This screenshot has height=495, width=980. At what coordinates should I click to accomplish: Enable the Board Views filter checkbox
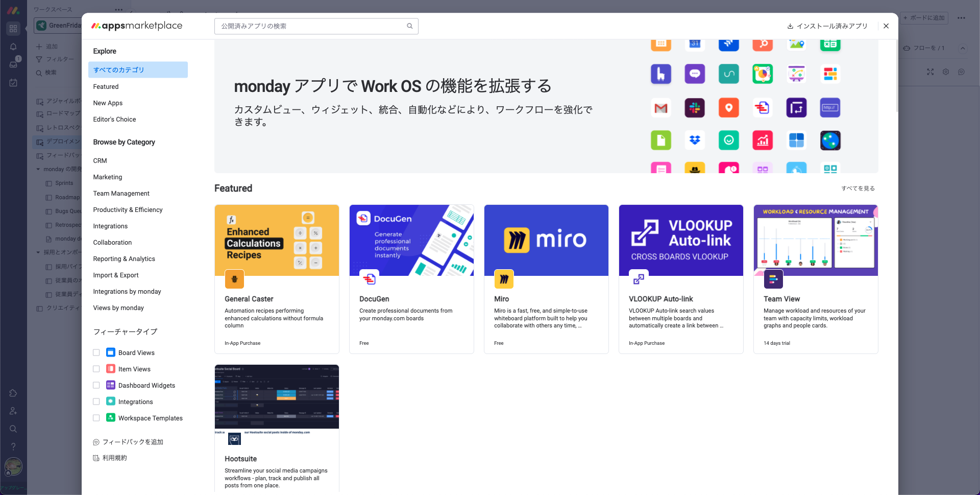(96, 352)
